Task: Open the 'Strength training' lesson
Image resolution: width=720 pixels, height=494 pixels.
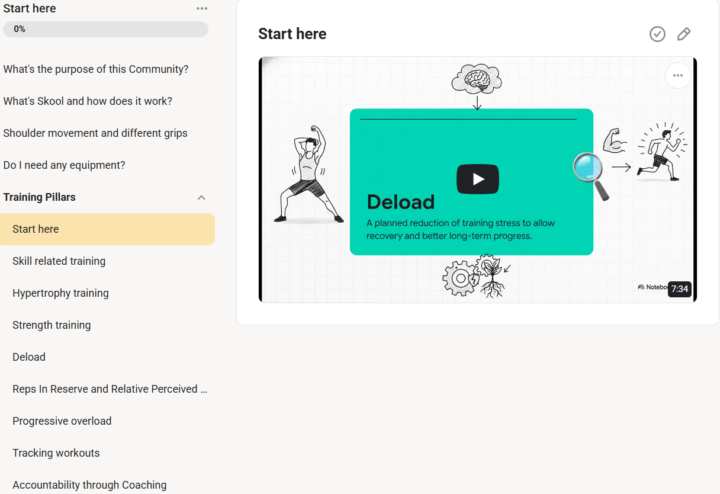Action: (x=51, y=325)
